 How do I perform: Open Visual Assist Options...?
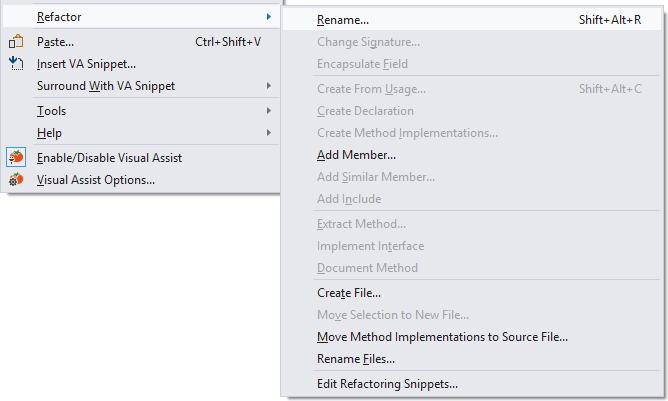95,180
